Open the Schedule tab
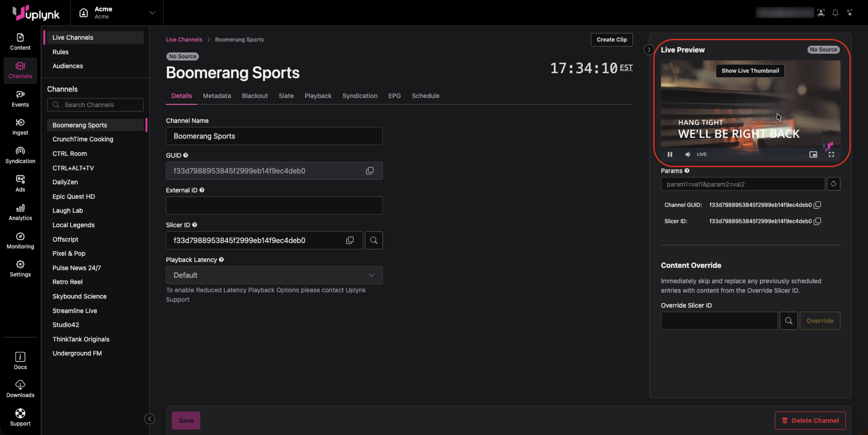868x435 pixels. pyautogui.click(x=425, y=96)
